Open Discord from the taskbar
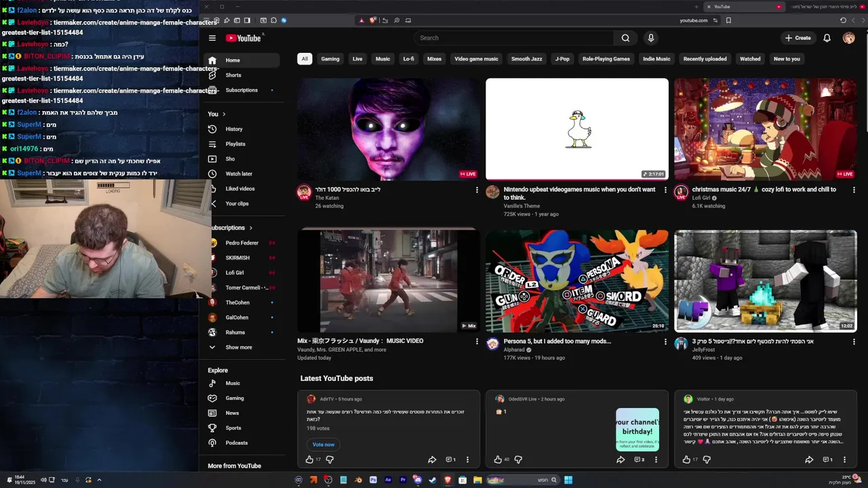Screen dimensions: 868x488 [418, 480]
